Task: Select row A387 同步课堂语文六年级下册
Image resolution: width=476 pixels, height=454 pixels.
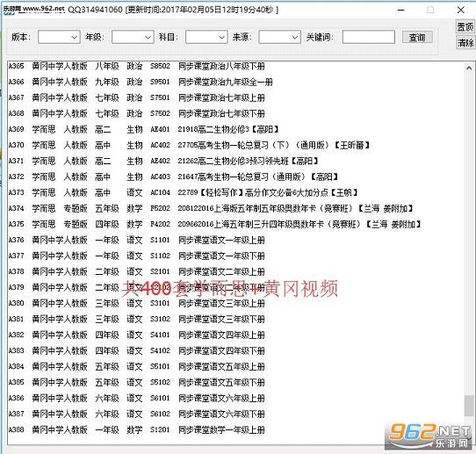Action: tap(137, 414)
